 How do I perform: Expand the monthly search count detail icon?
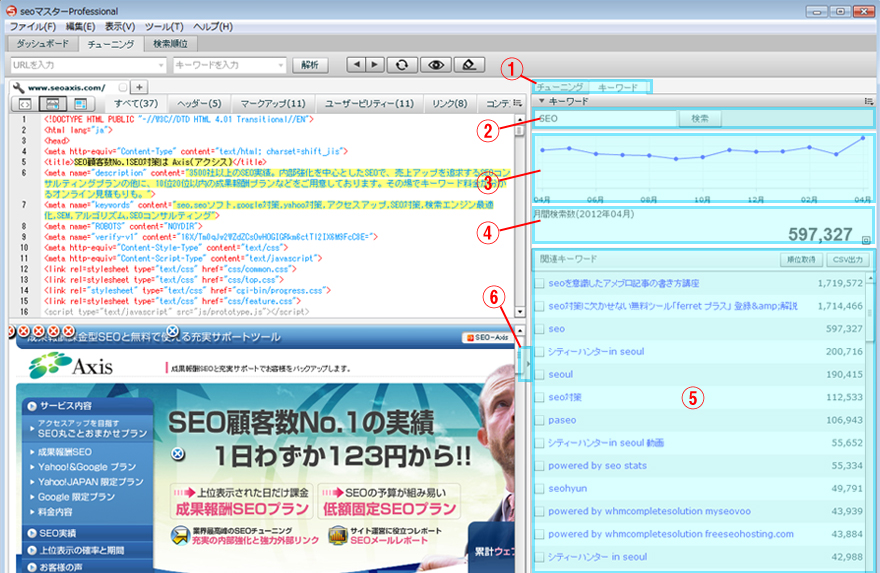[x=866, y=240]
